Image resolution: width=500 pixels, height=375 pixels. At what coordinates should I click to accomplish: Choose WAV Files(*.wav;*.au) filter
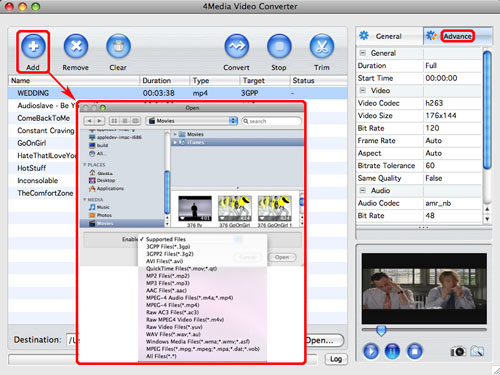(173, 334)
